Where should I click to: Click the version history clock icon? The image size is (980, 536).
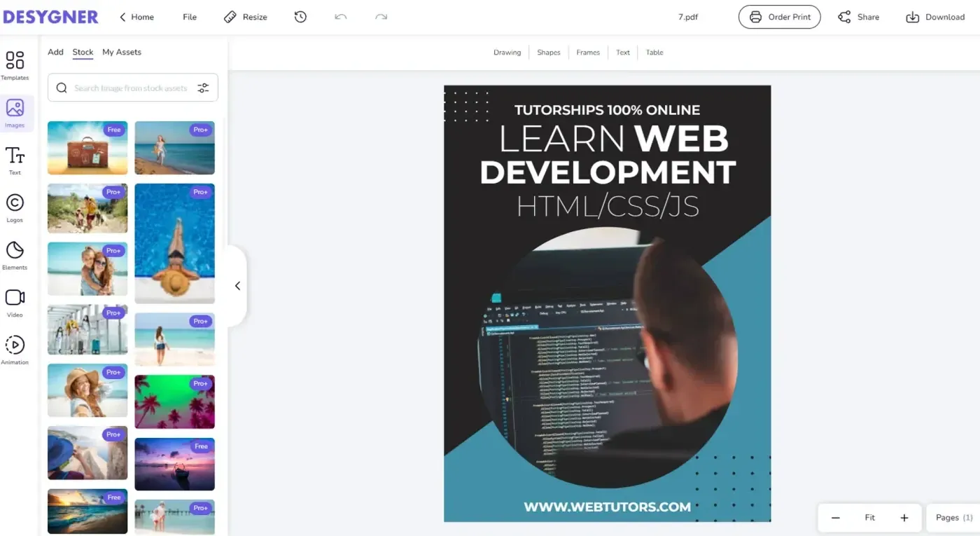tap(300, 17)
